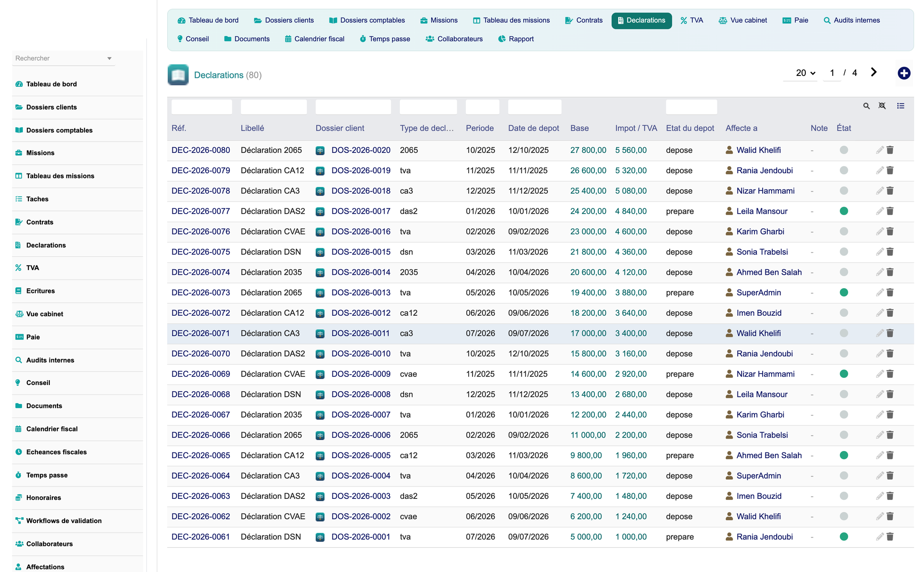The width and height of the screenshot is (924, 572).
Task: Delete row DEC-2026-0061 with trash icon
Action: 890,537
